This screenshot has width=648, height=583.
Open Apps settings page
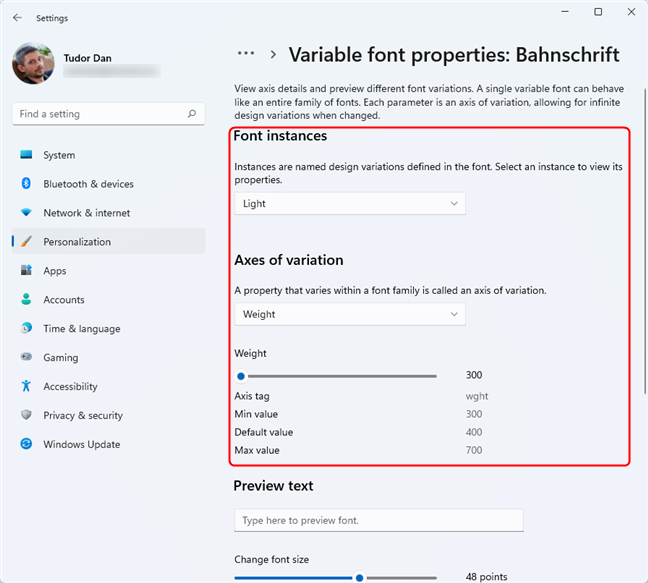point(108,271)
